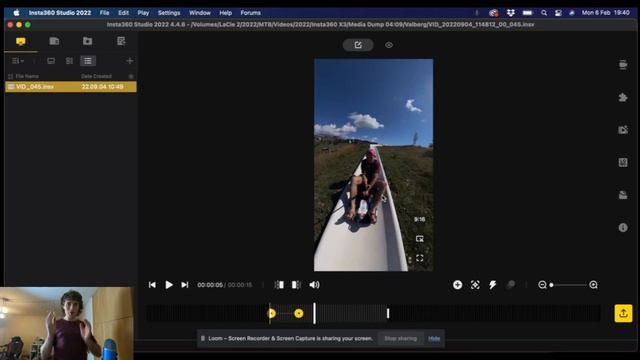640x360 pixels.
Task: Show the file info panel
Action: pyautogui.click(x=623, y=228)
